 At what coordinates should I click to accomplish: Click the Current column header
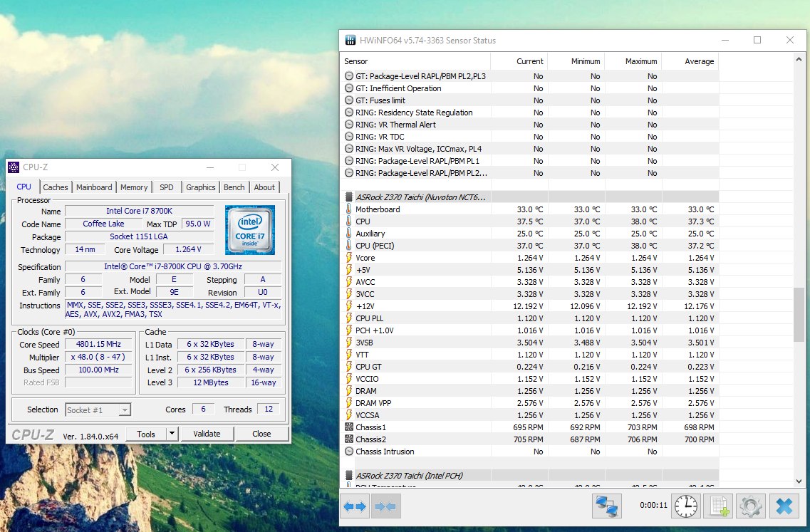click(519, 61)
